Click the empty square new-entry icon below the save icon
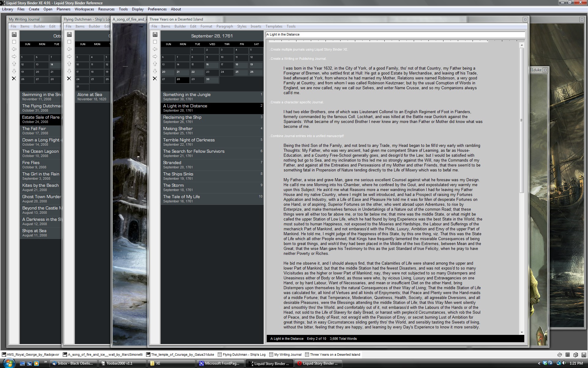588x368 pixels. (155, 42)
